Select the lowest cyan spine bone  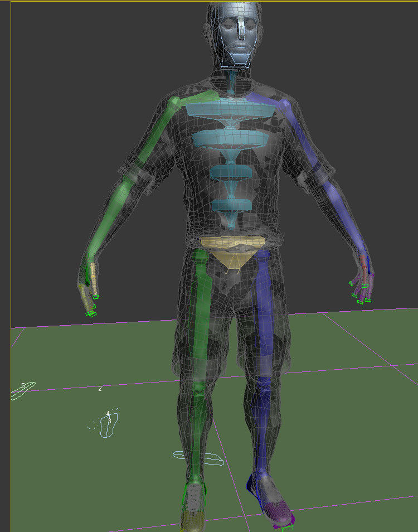point(231,205)
